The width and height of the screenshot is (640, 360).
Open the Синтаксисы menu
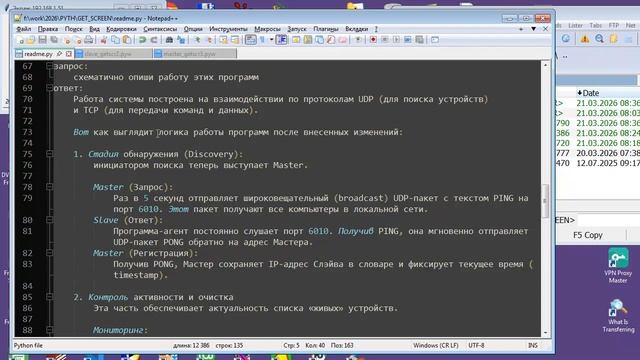tap(160, 29)
